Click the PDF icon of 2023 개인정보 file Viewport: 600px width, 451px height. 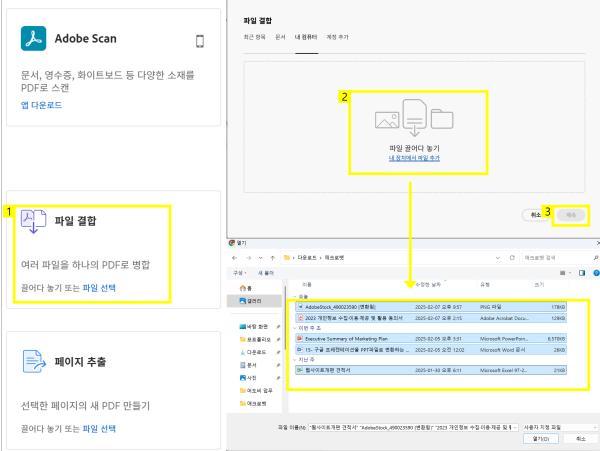click(x=301, y=318)
